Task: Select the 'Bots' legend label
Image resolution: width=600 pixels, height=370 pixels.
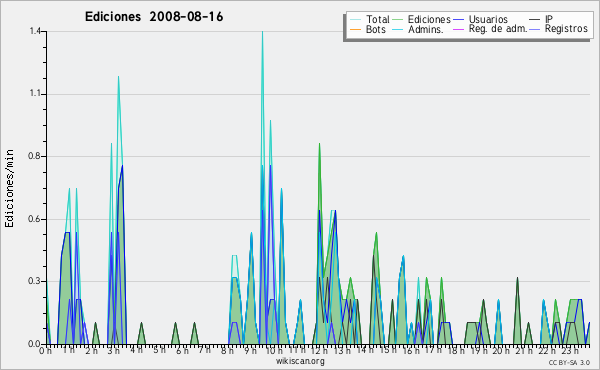Action: pos(376,29)
